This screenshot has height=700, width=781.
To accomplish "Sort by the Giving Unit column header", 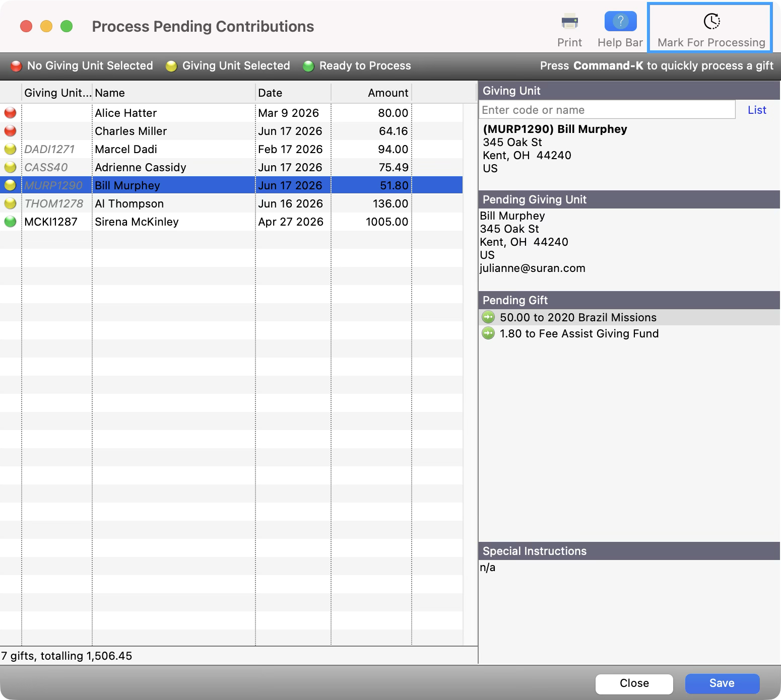I will click(57, 93).
